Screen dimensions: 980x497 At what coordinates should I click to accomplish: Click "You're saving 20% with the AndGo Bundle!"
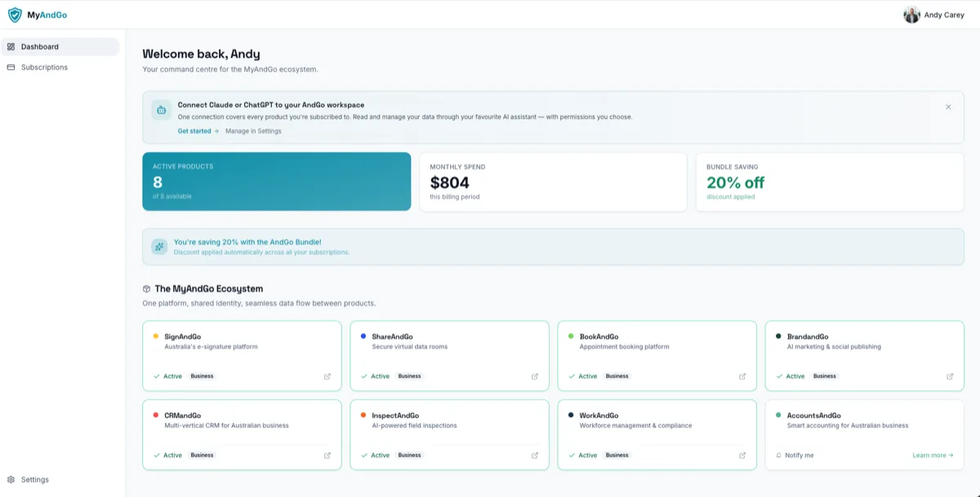(x=247, y=242)
